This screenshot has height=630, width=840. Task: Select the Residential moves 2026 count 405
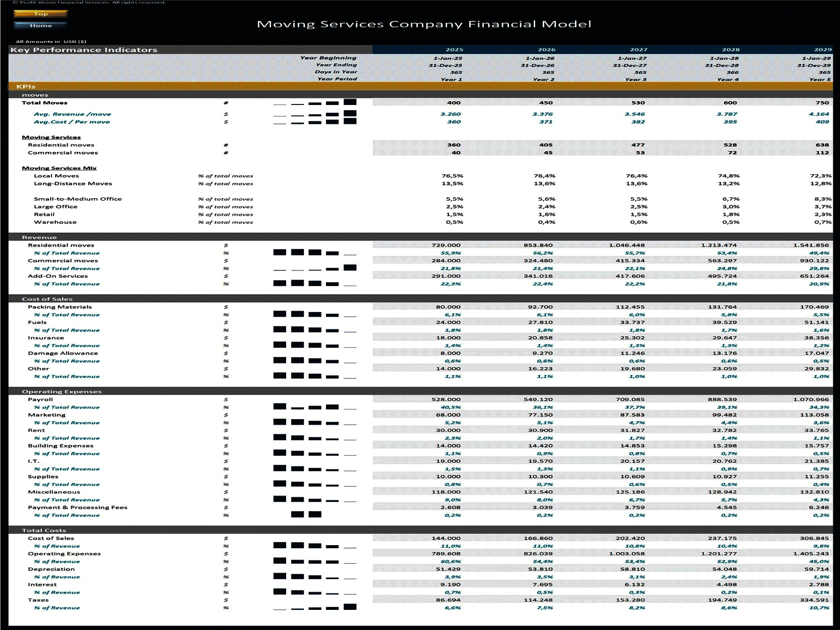click(x=546, y=145)
